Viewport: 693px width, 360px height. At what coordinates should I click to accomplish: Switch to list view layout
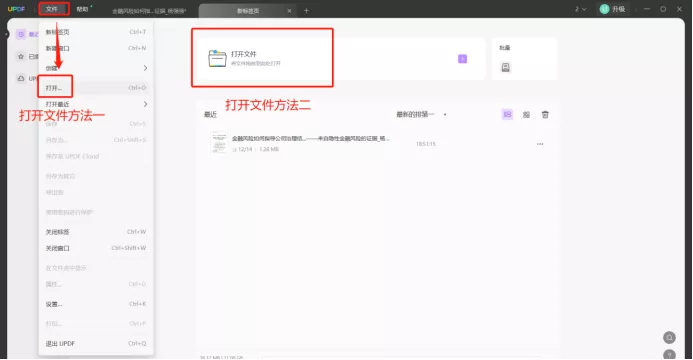click(507, 114)
